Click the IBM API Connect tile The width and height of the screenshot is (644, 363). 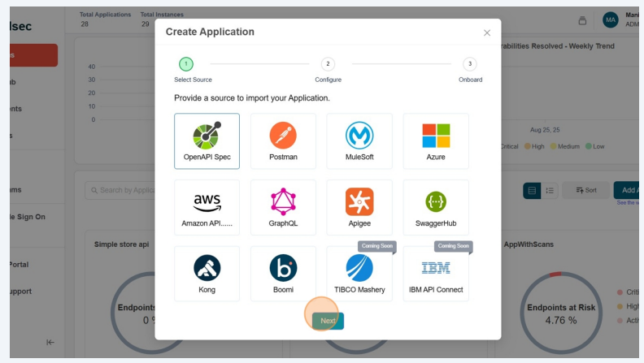click(x=436, y=274)
